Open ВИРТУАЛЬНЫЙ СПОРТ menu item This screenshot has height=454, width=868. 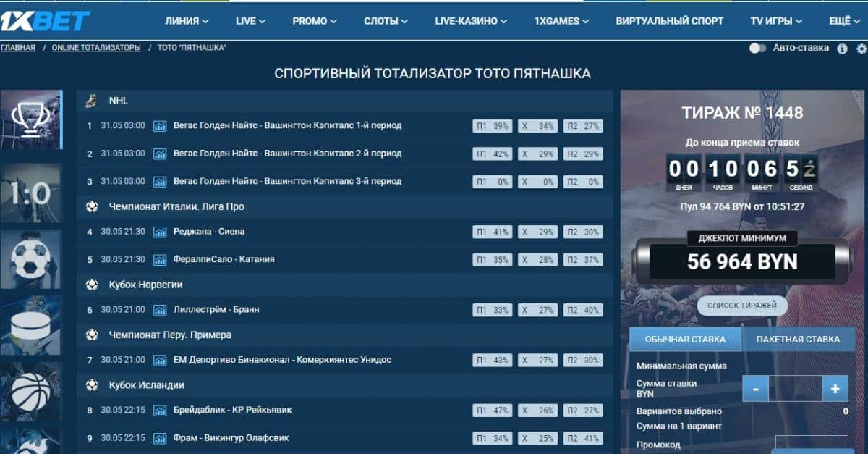point(669,21)
